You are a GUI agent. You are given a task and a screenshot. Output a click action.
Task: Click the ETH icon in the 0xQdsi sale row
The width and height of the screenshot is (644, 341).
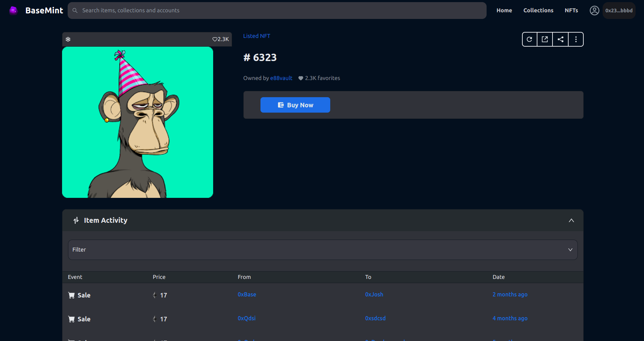click(x=155, y=319)
